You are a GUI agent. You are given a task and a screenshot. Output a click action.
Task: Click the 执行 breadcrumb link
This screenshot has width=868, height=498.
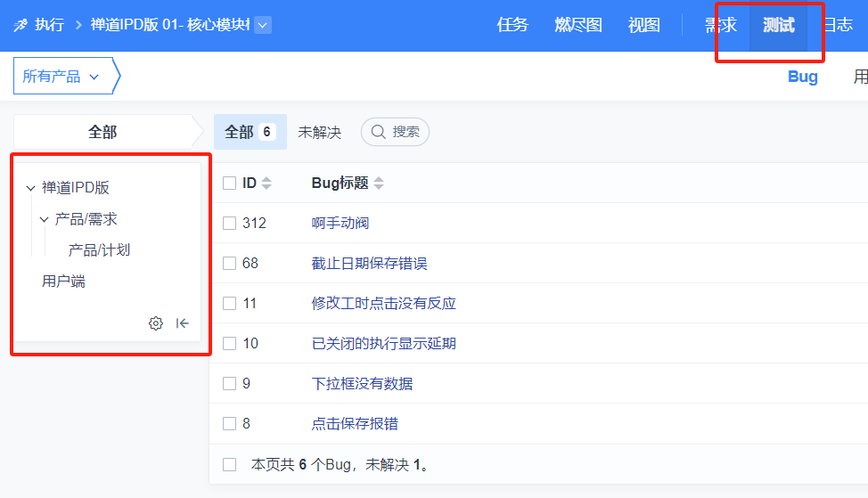point(49,25)
